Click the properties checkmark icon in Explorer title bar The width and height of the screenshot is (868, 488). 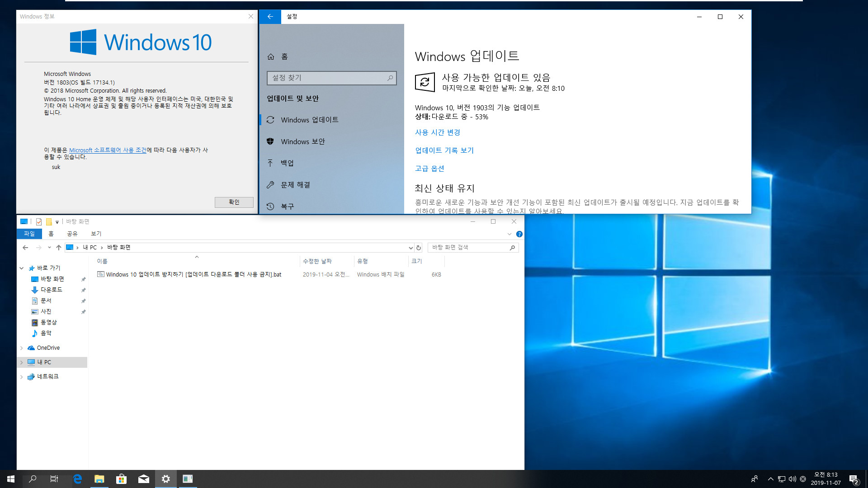coord(39,221)
